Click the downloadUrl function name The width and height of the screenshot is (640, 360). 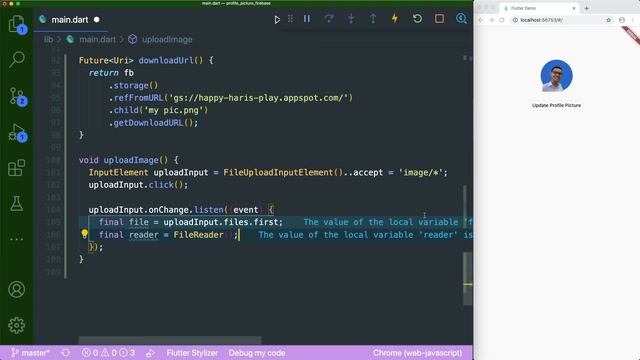(x=166, y=60)
